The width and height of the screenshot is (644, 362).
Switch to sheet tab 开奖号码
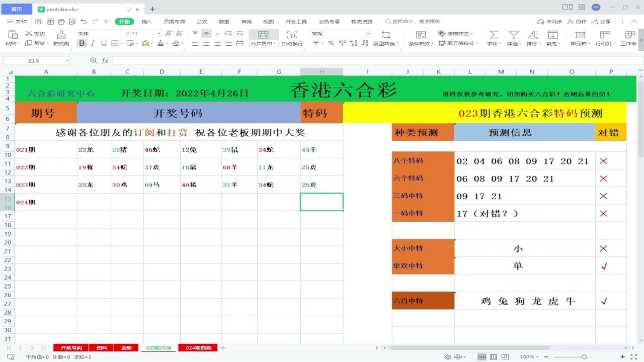click(x=71, y=348)
